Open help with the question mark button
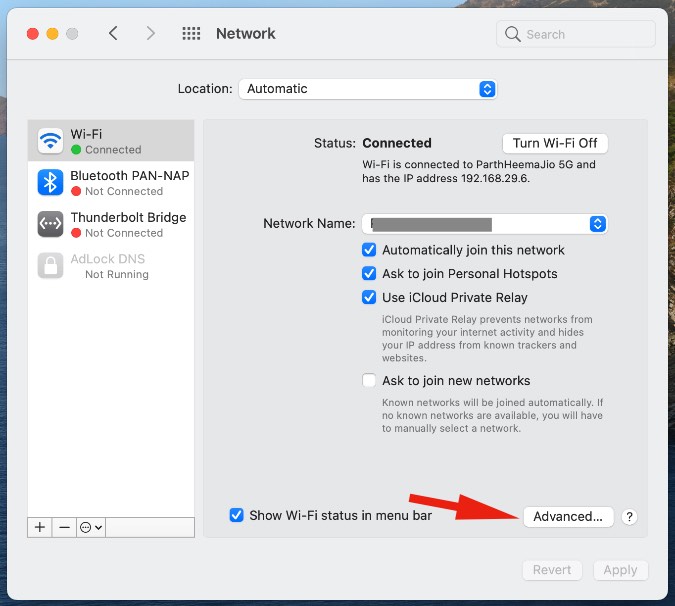The height and width of the screenshot is (606, 675). click(629, 517)
